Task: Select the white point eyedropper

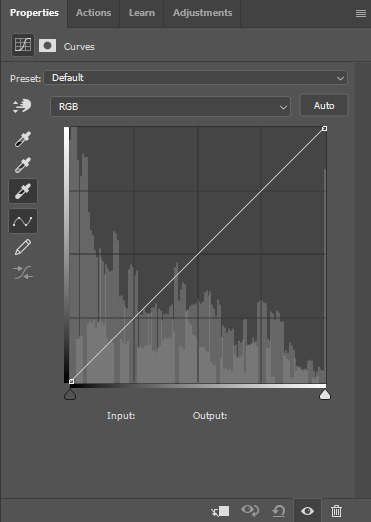Action: pyautogui.click(x=23, y=191)
